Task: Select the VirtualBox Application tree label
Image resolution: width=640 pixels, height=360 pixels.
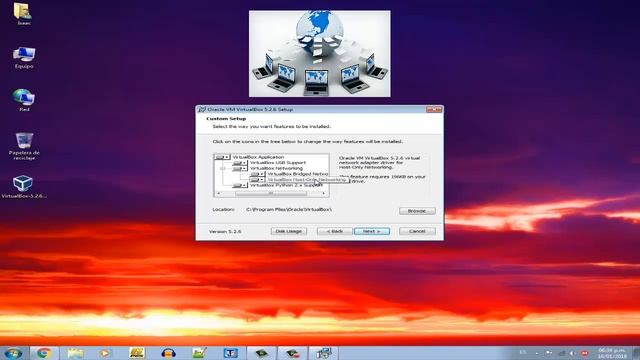Action: 258,157
